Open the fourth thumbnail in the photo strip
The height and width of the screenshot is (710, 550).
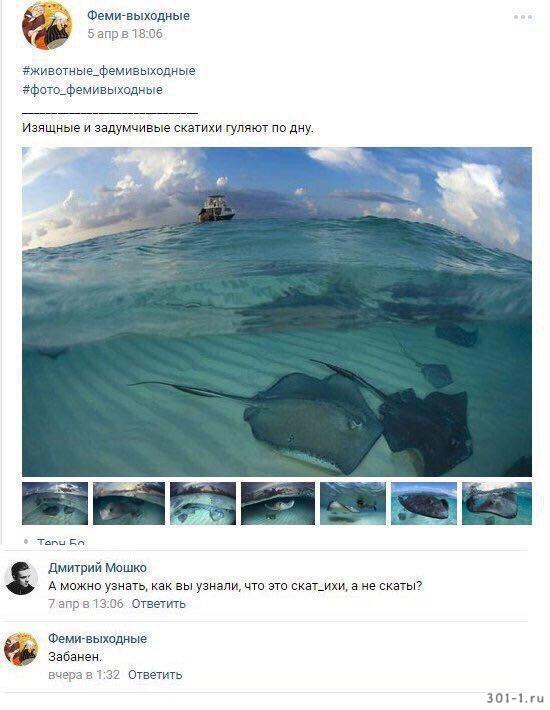[x=278, y=504]
